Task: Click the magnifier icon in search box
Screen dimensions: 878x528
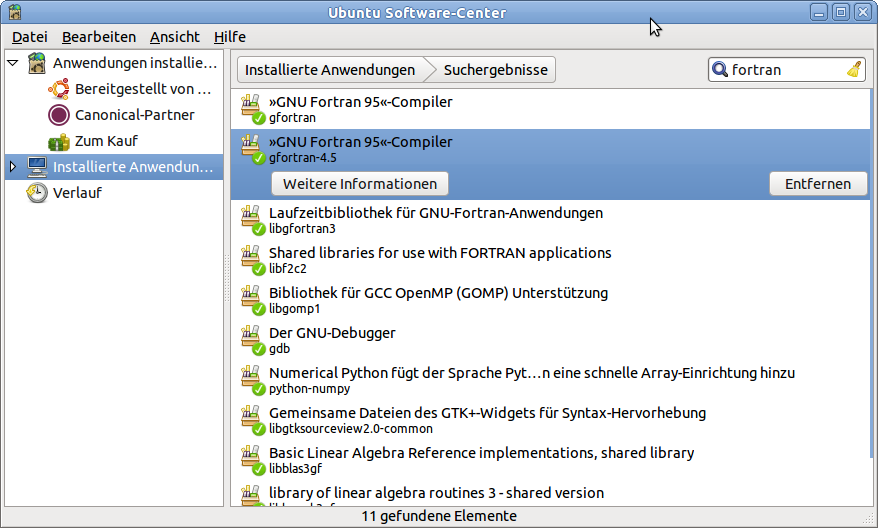Action: (x=720, y=70)
